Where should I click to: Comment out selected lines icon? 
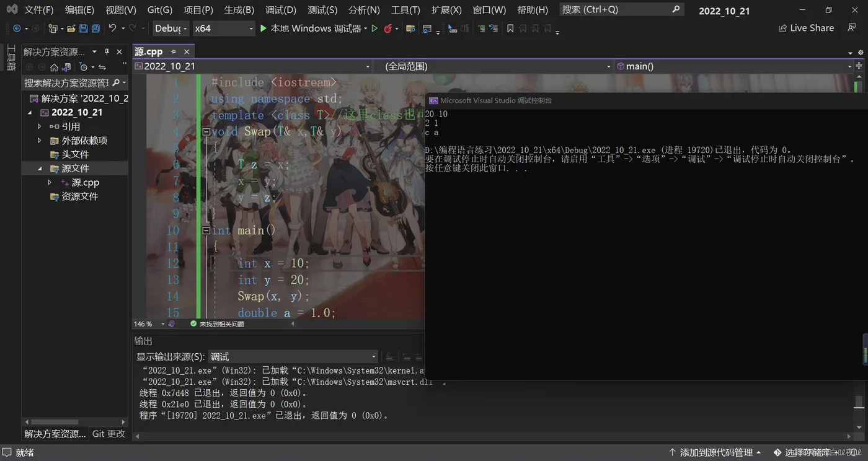[481, 29]
